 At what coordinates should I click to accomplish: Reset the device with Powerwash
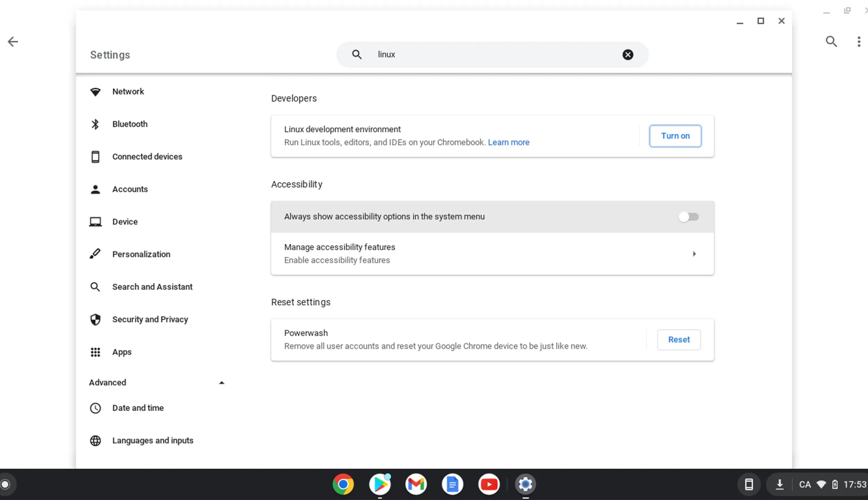pos(678,340)
